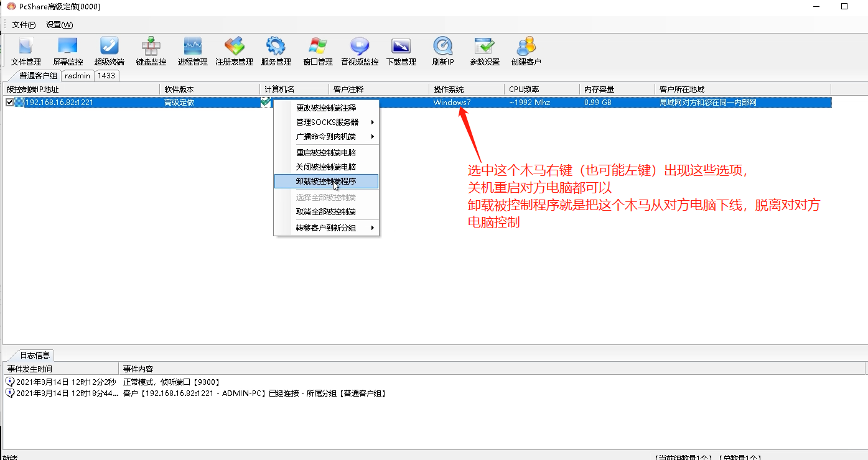Sort by 内存容量 column header

617,90
